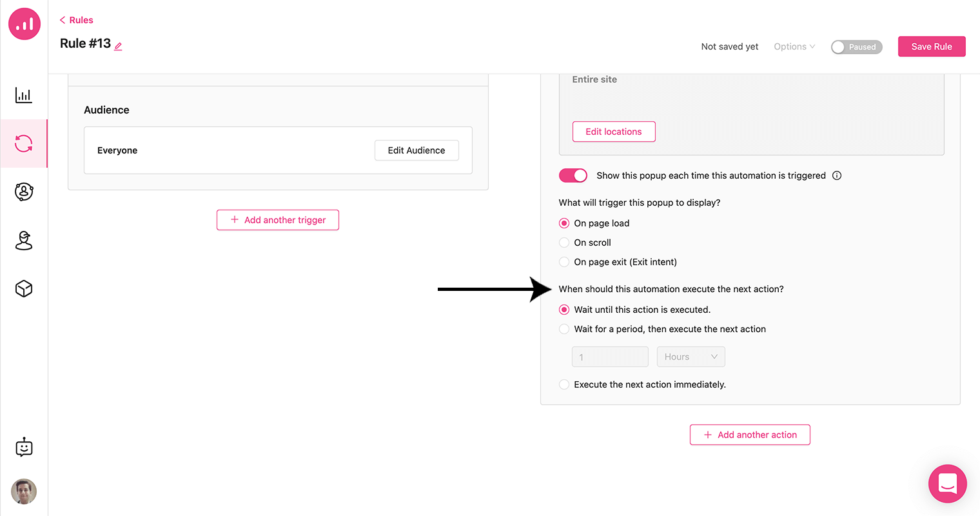The image size is (980, 516).
Task: Disable show popup each time toggle
Action: (x=573, y=175)
